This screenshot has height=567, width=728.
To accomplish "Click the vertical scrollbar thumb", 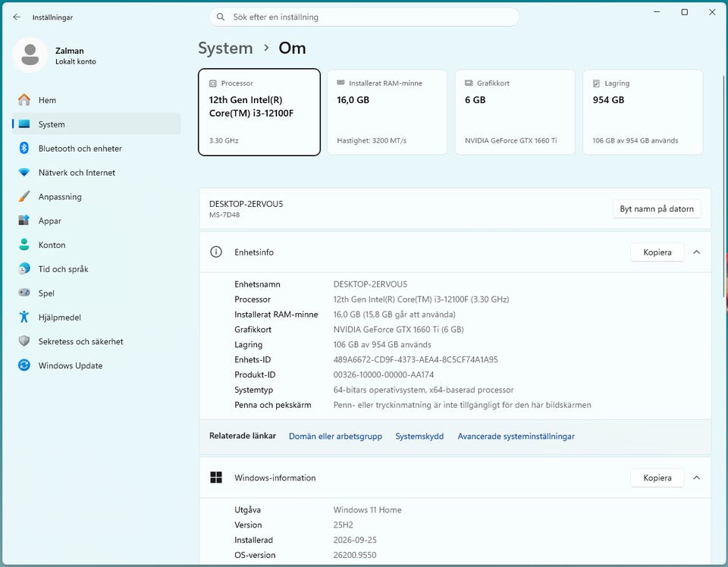I will point(723,186).
